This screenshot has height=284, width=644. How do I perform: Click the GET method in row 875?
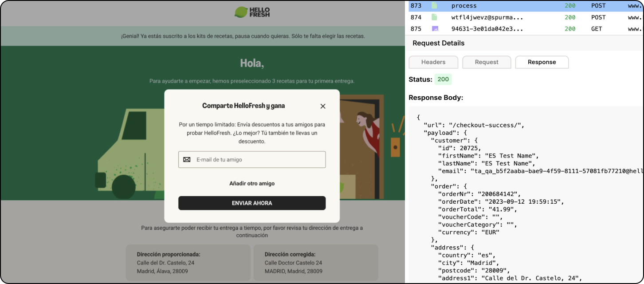coord(597,29)
